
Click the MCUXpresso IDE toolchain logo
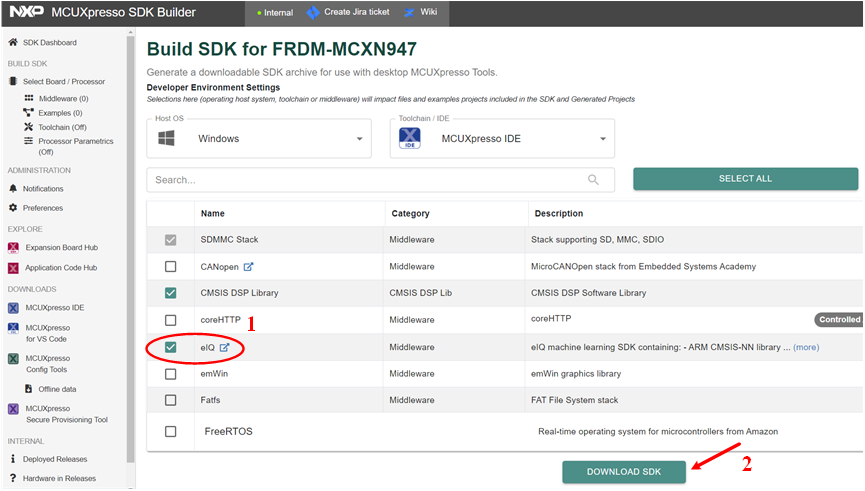(409, 138)
